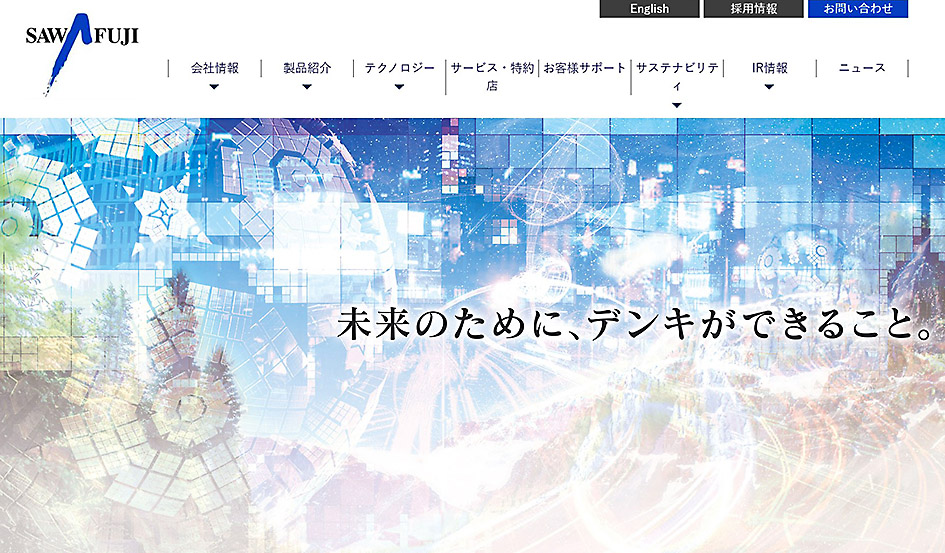Click the white star mosaic in the banner
Viewport: 945px width, 553px height.
tap(160, 214)
